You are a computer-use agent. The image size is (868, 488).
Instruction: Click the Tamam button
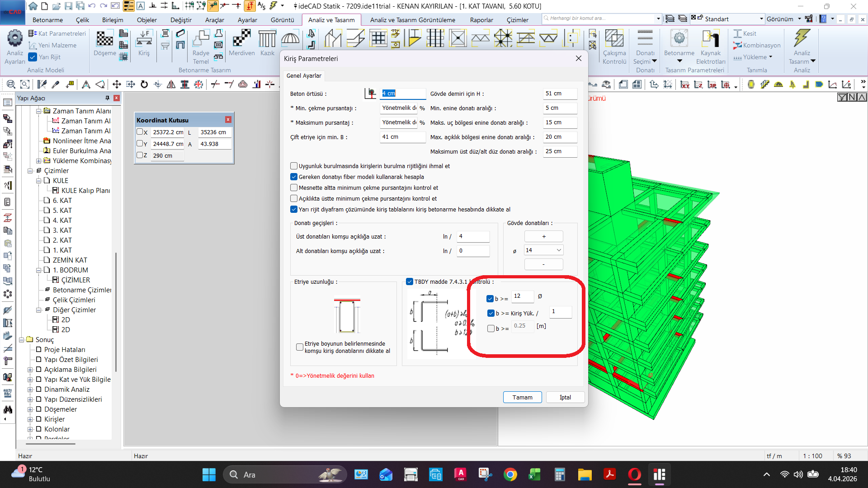522,397
